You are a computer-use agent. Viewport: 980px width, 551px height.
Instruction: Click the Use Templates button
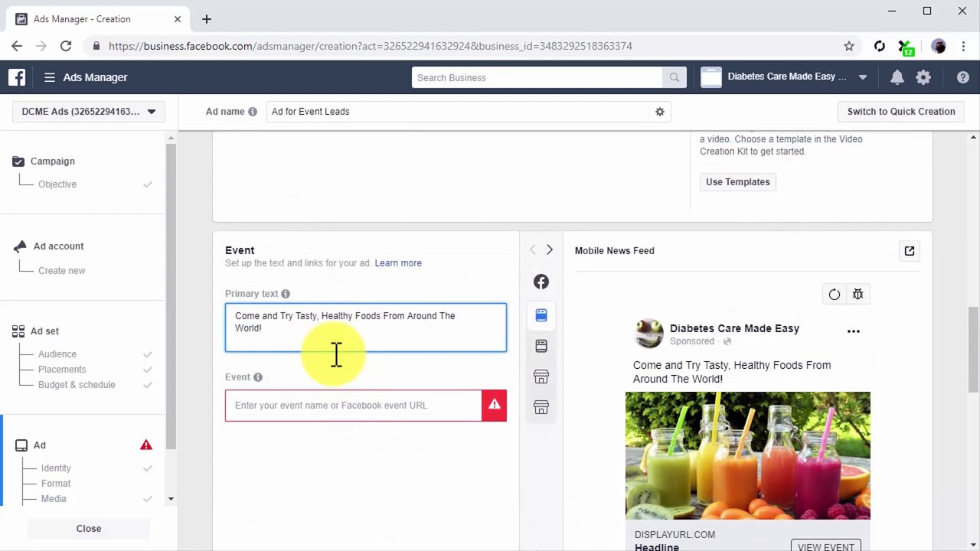738,182
